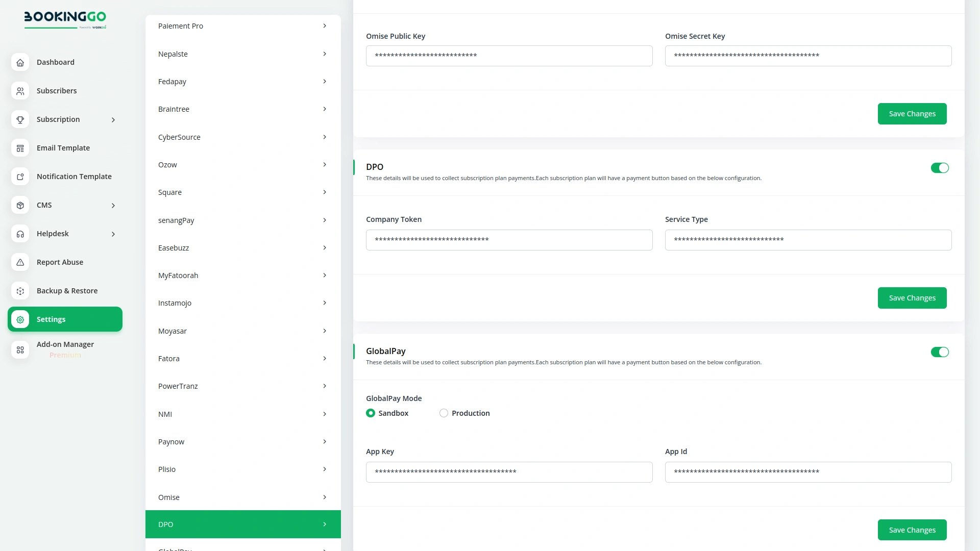Open the Braintree payment settings
This screenshot has height=551, width=980.
point(242,109)
